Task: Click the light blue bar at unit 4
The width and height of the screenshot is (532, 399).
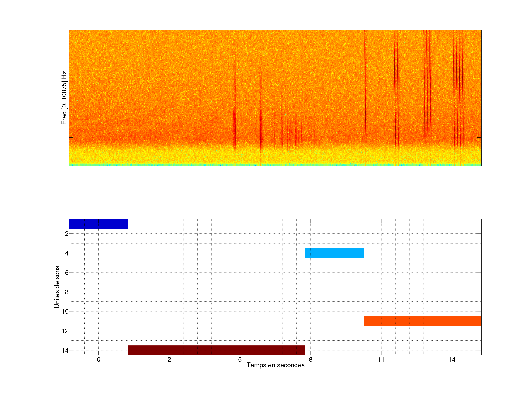Action: tap(334, 253)
